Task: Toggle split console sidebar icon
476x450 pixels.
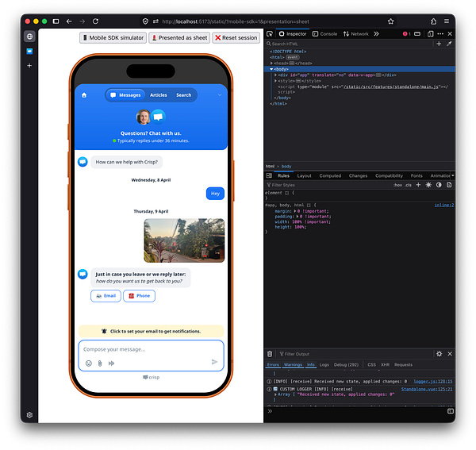Action: coord(451,411)
